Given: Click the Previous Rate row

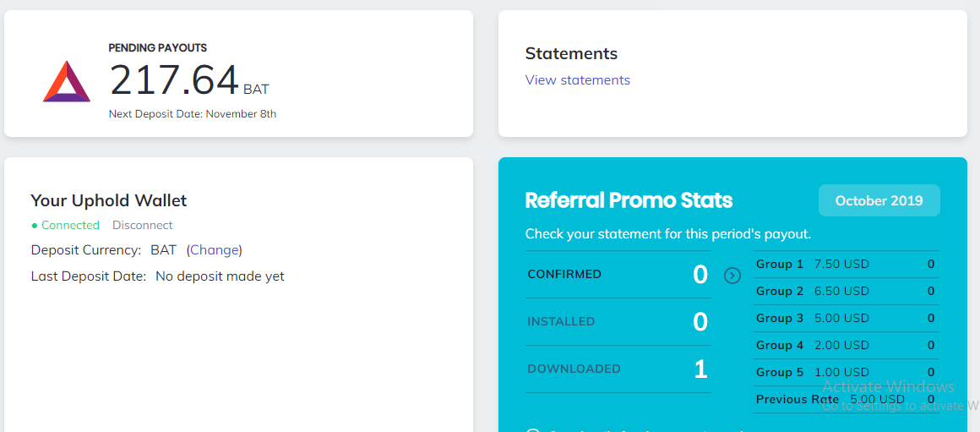Looking at the screenshot, I should tap(845, 400).
